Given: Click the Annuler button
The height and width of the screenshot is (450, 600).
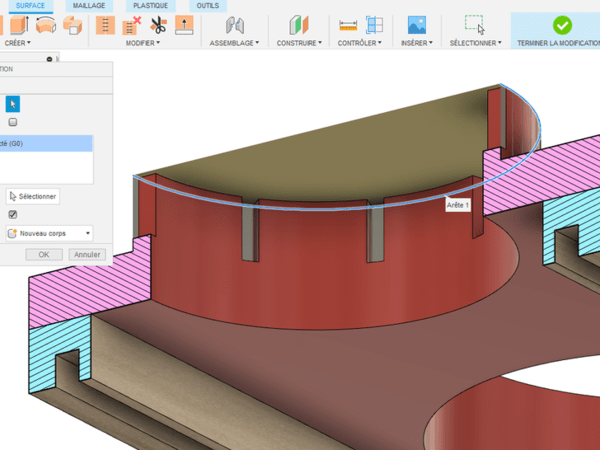Looking at the screenshot, I should click(87, 255).
